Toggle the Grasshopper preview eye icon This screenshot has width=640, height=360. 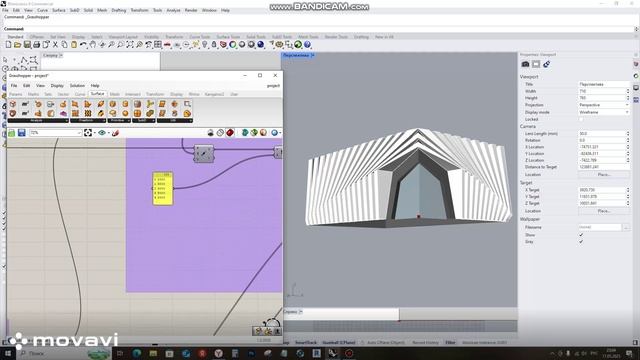coord(102,133)
